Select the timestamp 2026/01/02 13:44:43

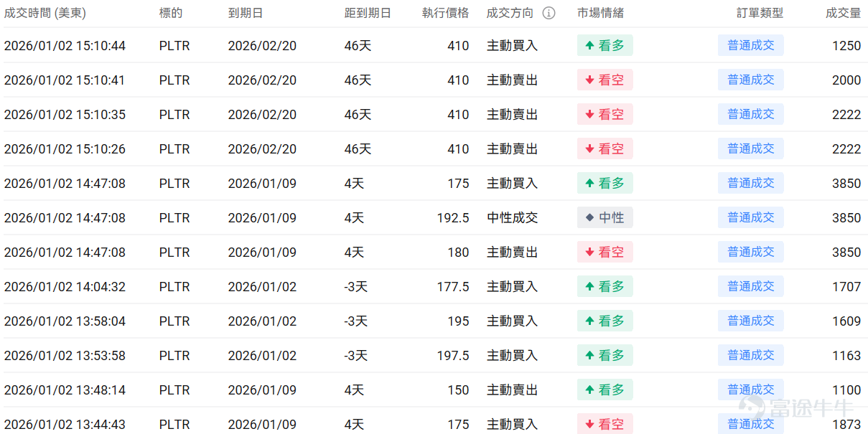click(65, 425)
